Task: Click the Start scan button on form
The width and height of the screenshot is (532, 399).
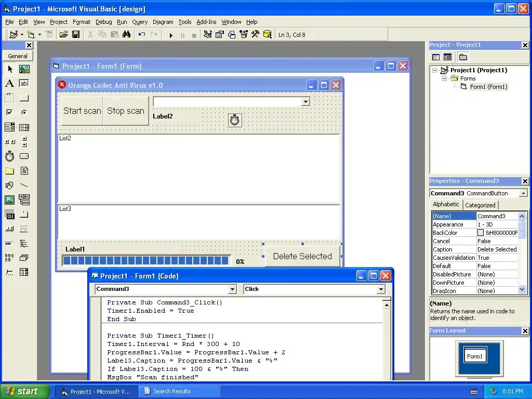Action: [x=82, y=111]
